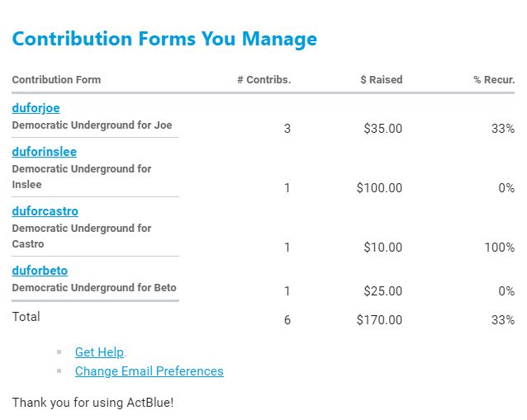Click the Contribution Form column header

coord(56,80)
